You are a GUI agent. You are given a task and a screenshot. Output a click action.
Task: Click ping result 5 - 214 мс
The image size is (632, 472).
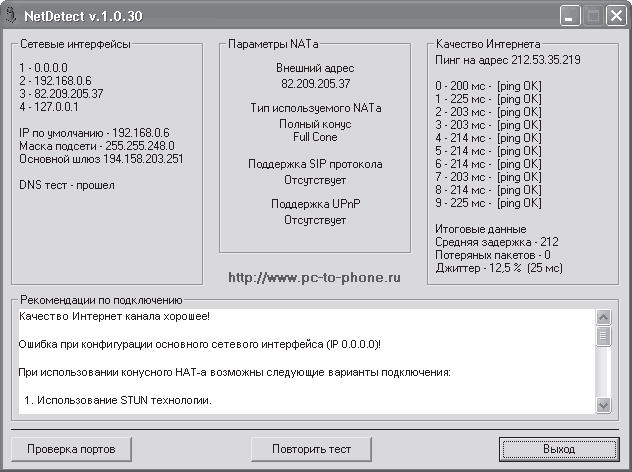pos(489,151)
